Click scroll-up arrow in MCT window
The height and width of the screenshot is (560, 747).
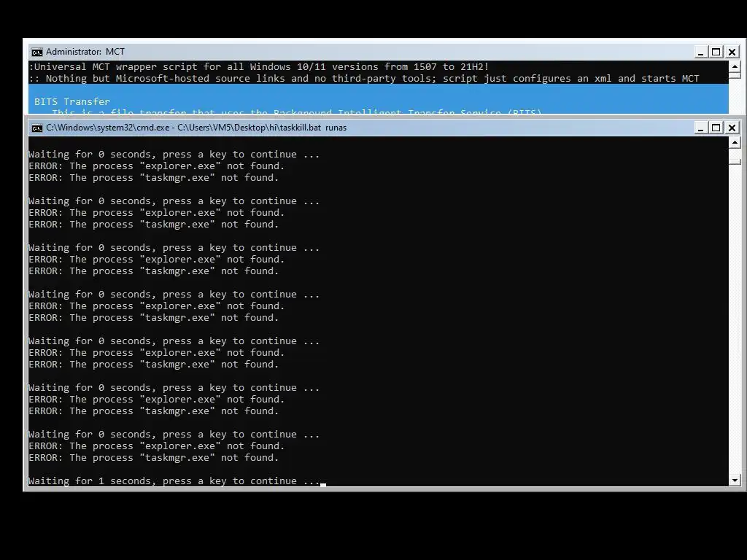pyautogui.click(x=735, y=66)
